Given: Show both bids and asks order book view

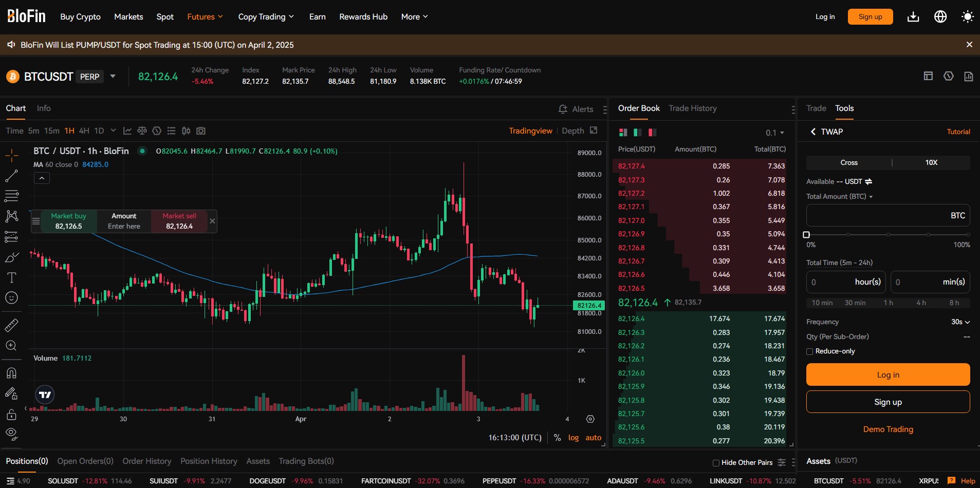Looking at the screenshot, I should point(623,133).
